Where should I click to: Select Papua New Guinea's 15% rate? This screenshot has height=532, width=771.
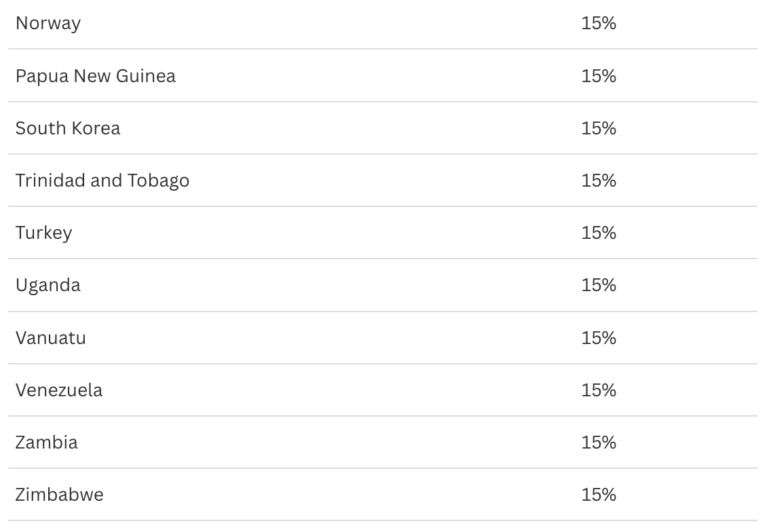599,75
